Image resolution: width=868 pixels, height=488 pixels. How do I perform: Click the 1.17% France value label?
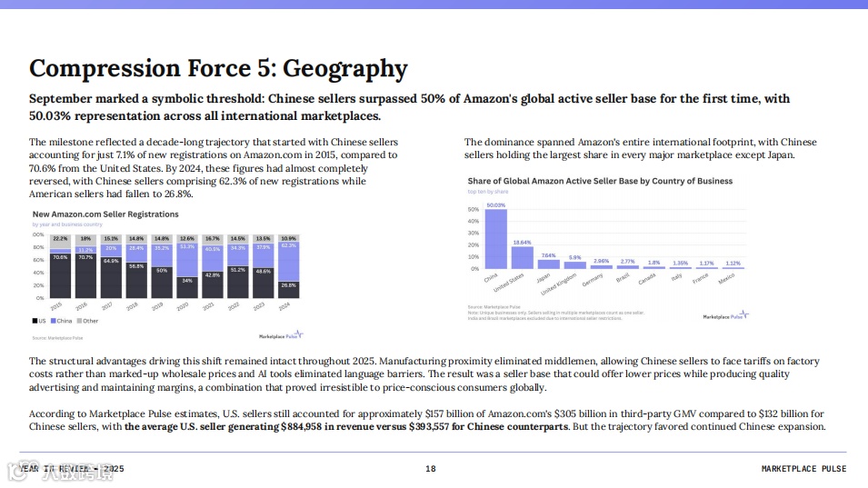coord(706,264)
